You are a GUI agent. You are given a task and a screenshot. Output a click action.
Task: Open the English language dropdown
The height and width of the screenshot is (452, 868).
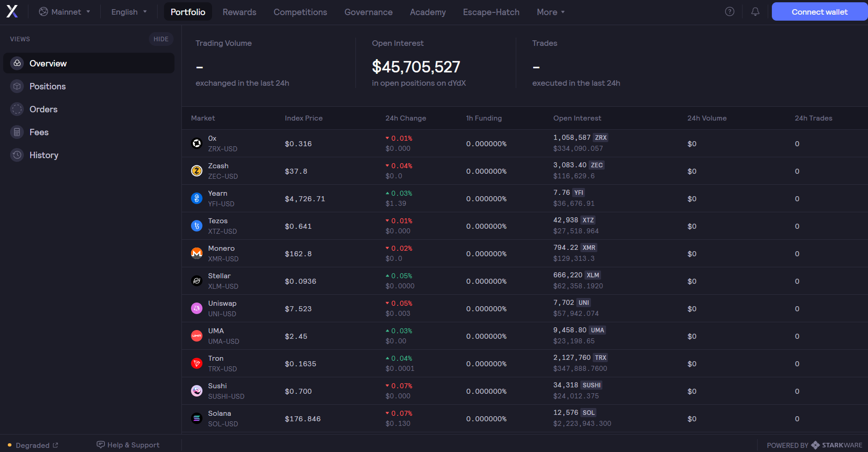click(129, 12)
